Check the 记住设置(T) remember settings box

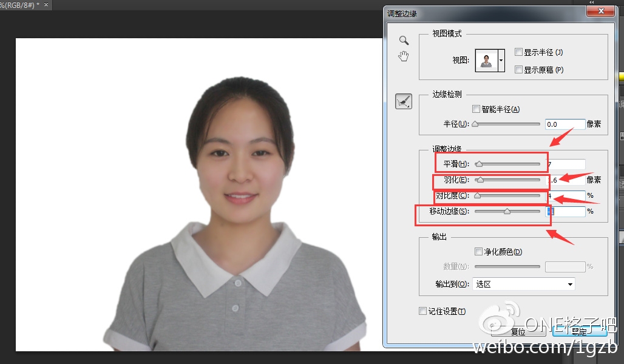point(422,311)
